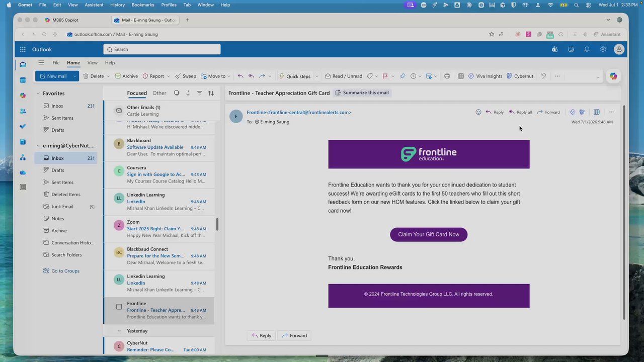Click the New mail button
The height and width of the screenshot is (362, 644).
(x=53, y=76)
